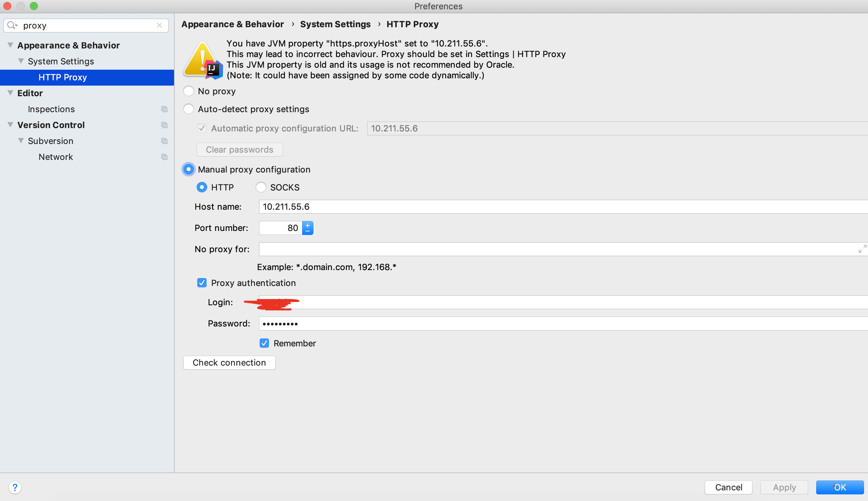Screen dimensions: 868x501
Task: Select the SOCKS proxy type
Action: coord(261,187)
